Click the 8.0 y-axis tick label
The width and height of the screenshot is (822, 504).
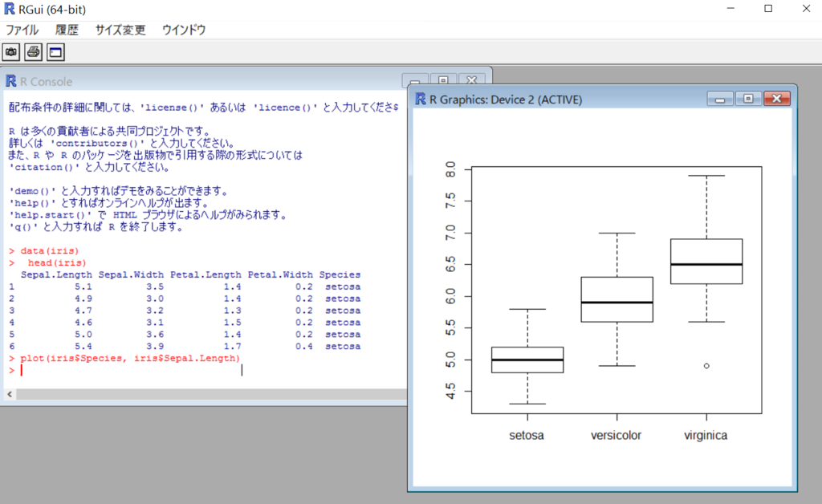[x=450, y=169]
